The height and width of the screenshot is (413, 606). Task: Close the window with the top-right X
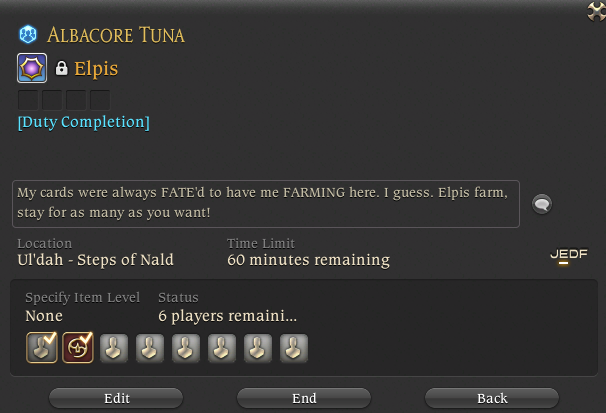pos(596,12)
